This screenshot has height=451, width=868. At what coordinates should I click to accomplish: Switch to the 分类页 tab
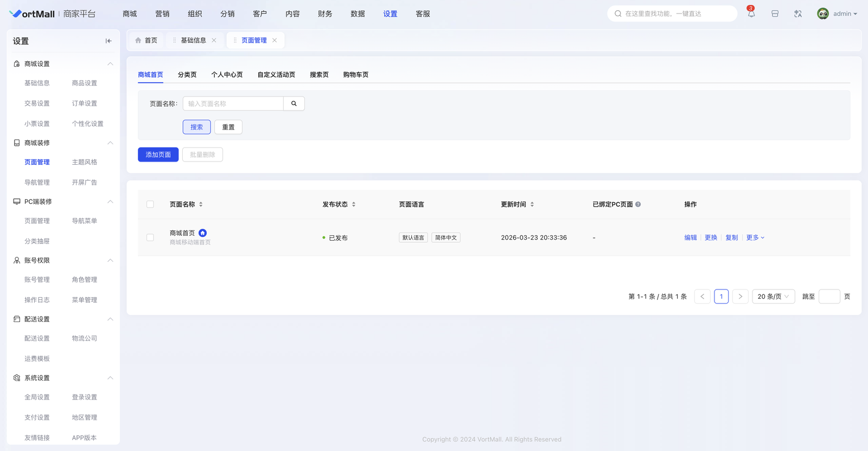pyautogui.click(x=187, y=75)
